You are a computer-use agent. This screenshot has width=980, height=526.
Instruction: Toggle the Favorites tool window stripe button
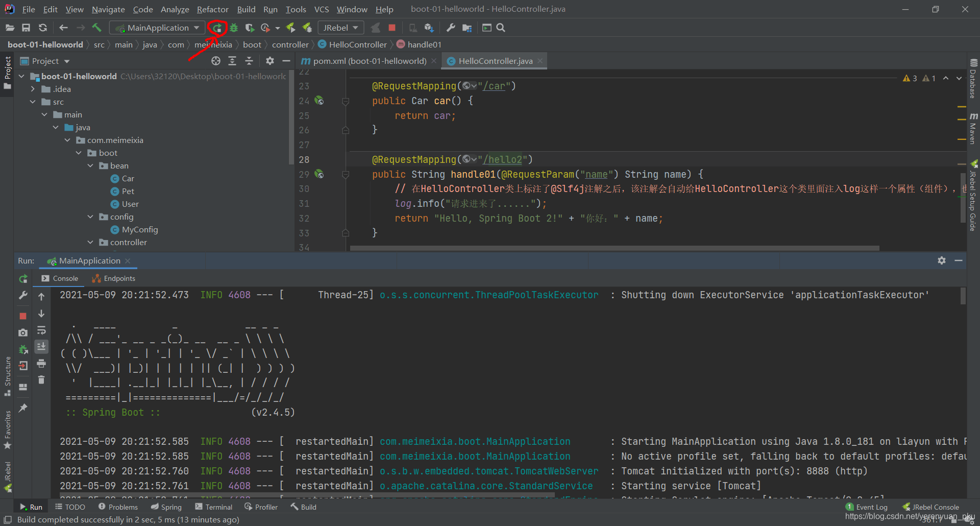click(7, 429)
